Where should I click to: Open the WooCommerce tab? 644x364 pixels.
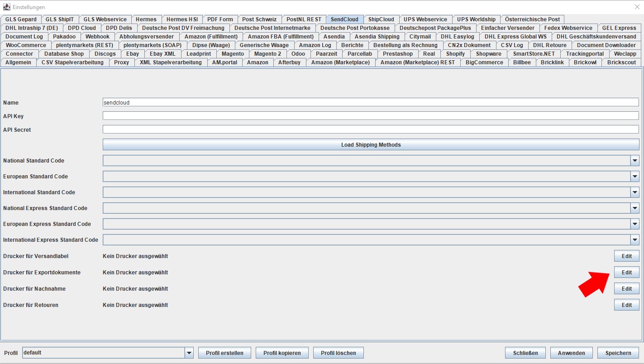(26, 45)
